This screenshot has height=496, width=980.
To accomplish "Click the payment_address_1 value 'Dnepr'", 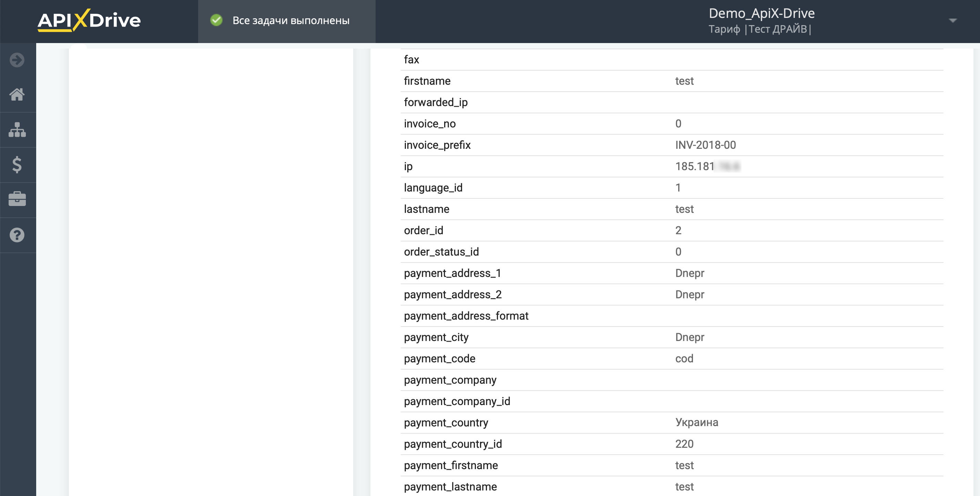I will (x=690, y=273).
